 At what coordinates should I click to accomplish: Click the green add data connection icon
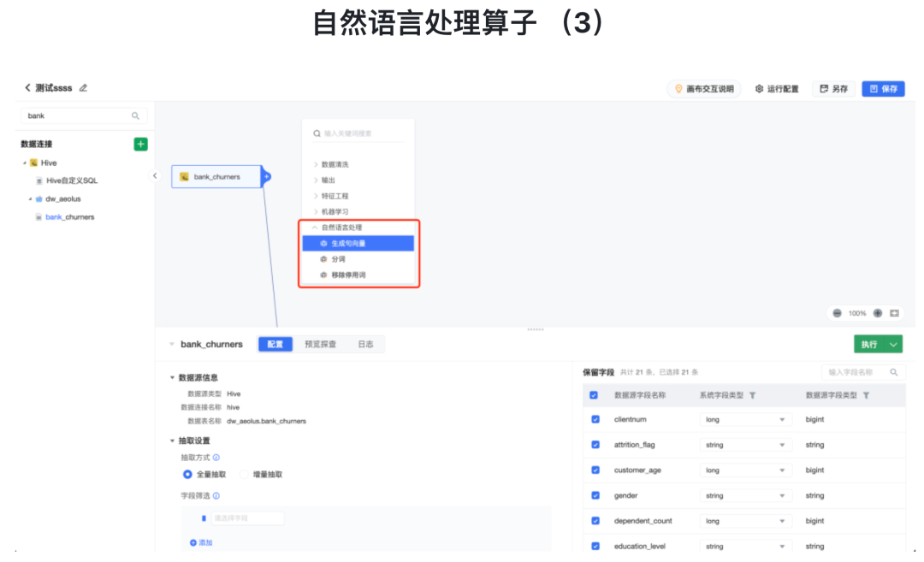[x=139, y=144]
